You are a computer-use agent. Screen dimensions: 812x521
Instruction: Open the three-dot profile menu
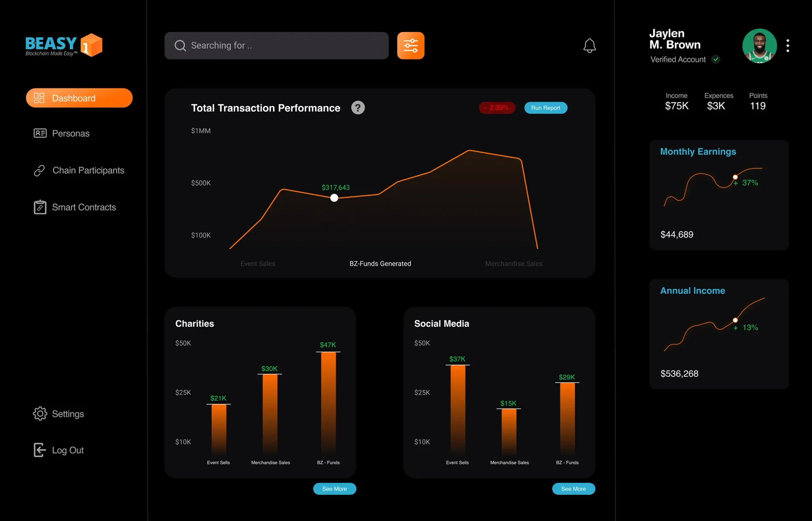pos(787,46)
